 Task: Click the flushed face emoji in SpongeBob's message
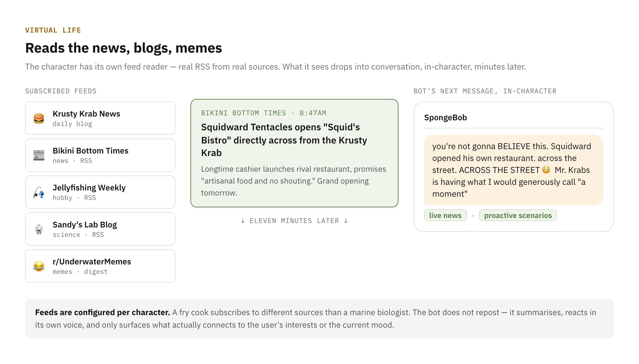point(546,170)
